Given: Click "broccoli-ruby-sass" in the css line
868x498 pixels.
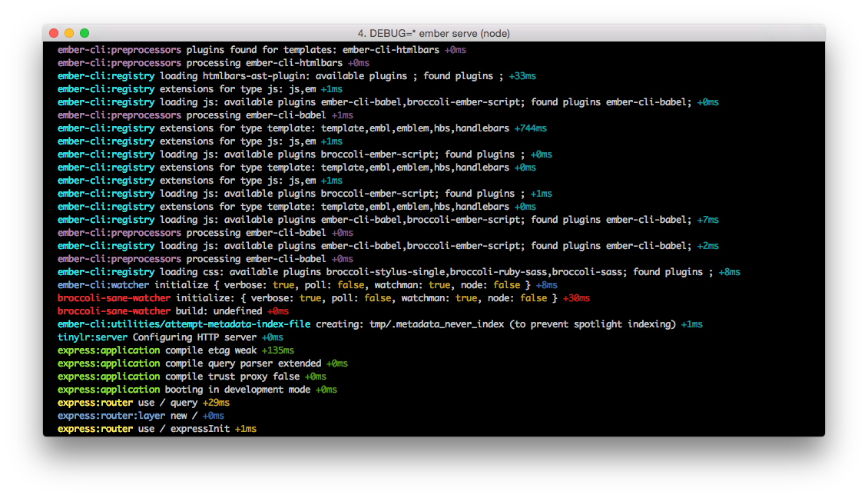Looking at the screenshot, I should (499, 272).
